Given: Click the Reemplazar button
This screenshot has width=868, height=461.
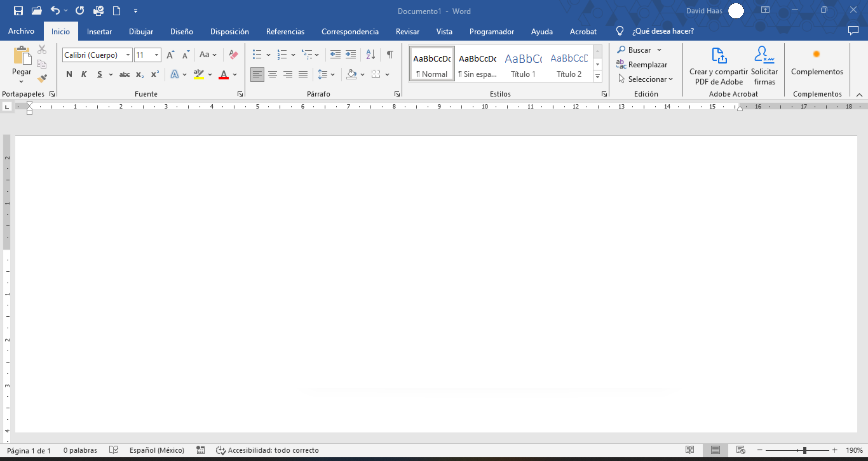Looking at the screenshot, I should pyautogui.click(x=642, y=64).
